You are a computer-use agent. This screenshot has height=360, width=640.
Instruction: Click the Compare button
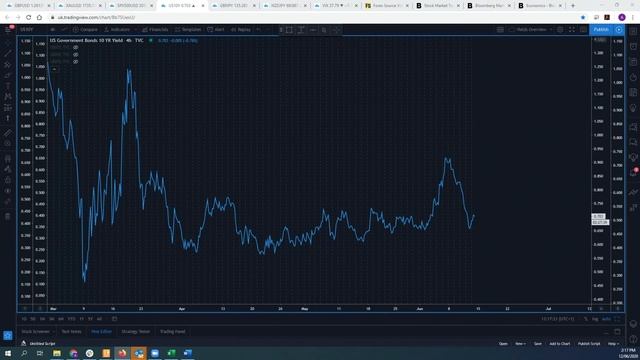[85, 29]
